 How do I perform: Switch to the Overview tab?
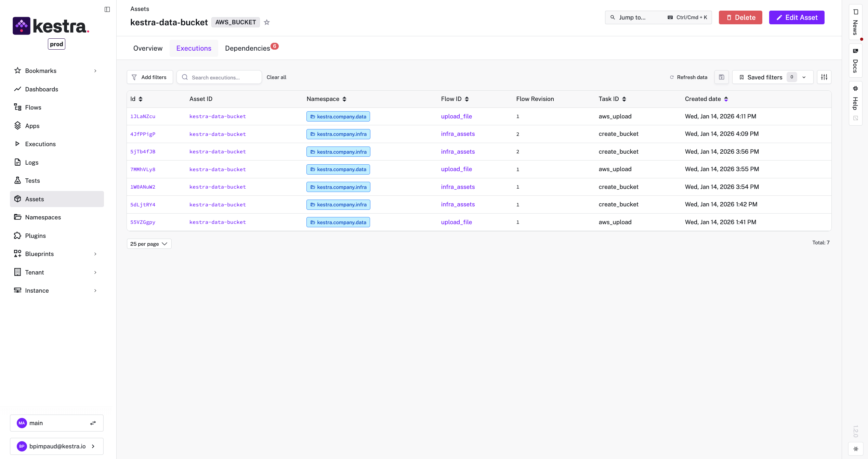click(x=148, y=48)
